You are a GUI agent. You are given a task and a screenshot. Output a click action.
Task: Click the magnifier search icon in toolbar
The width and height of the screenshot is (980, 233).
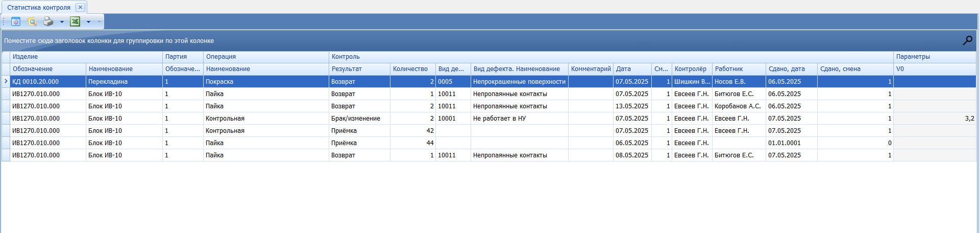pyautogui.click(x=32, y=21)
